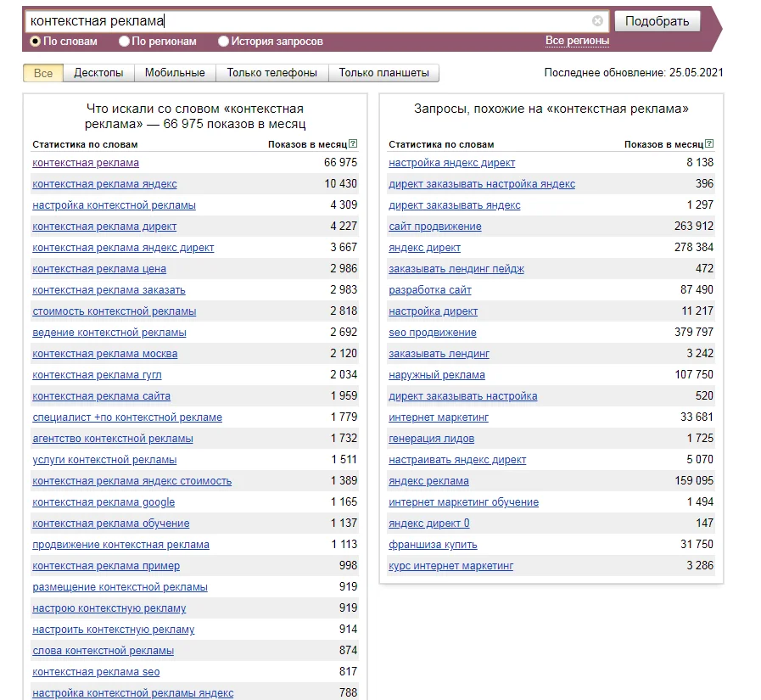This screenshot has height=700, width=761.
Task: Click inside the keyword search input field
Action: point(255,20)
